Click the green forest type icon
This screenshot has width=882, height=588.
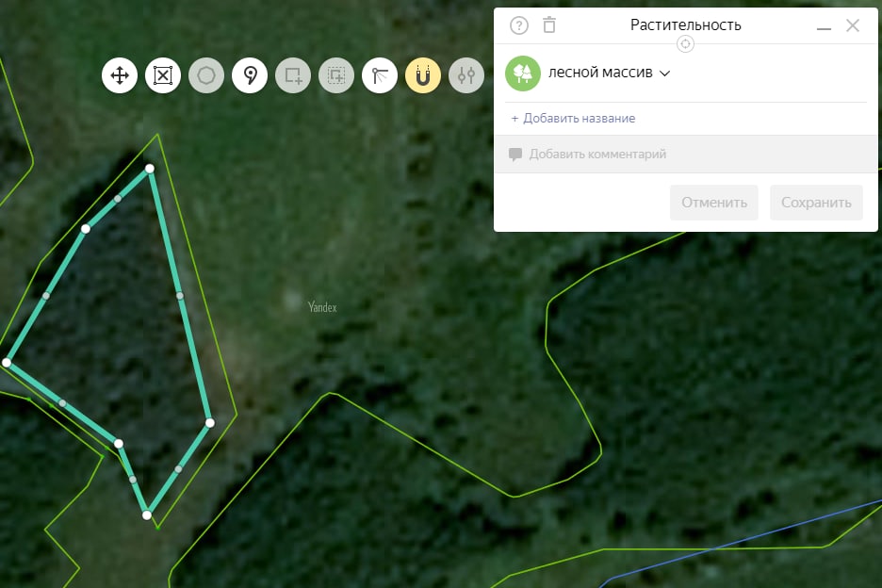pyautogui.click(x=523, y=73)
